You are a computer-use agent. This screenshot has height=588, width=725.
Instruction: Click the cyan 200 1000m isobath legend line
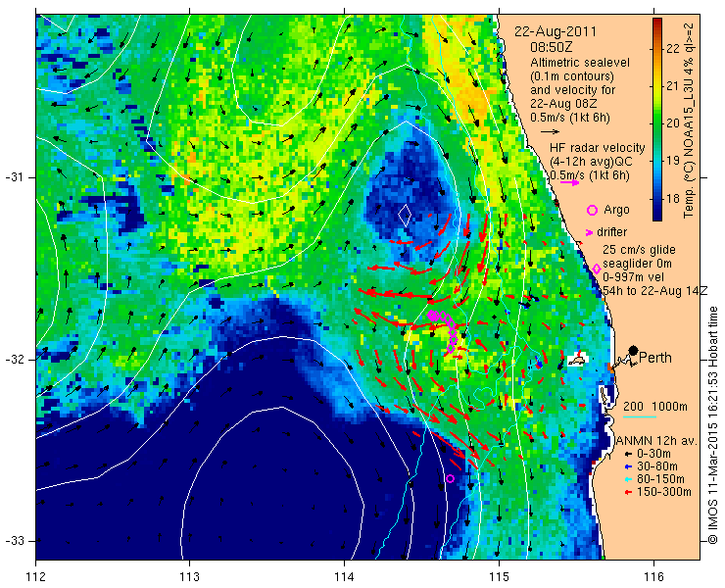[x=640, y=417]
